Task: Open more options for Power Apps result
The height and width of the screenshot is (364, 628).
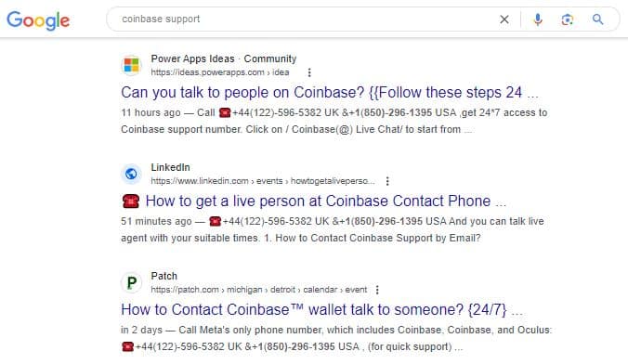Action: point(309,72)
